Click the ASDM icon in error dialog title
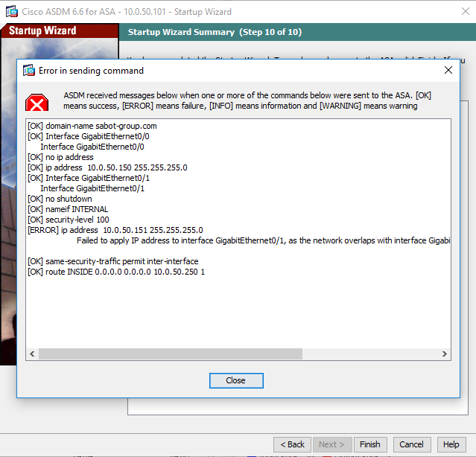476x457 pixels. [29, 71]
